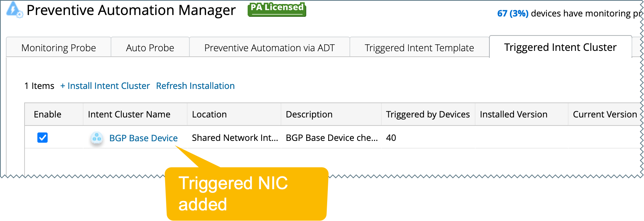The height and width of the screenshot is (221, 644).
Task: Sort by Triggered by Devices column
Action: click(428, 115)
